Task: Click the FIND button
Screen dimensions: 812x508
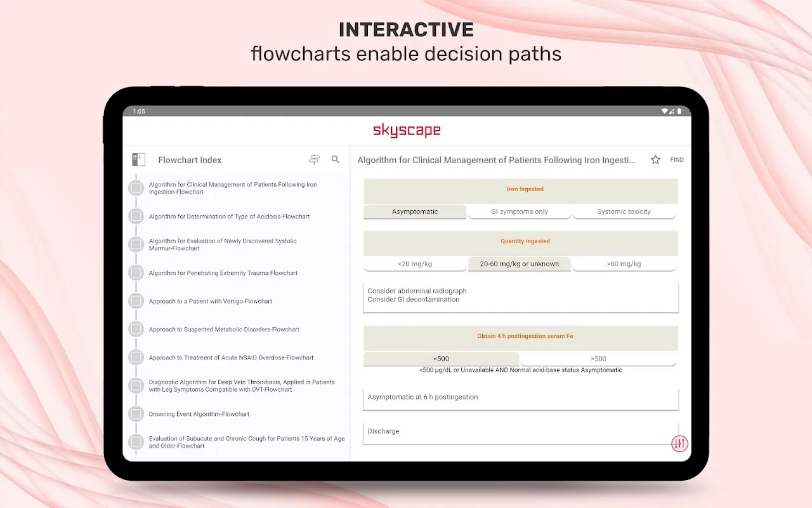Action: tap(677, 160)
